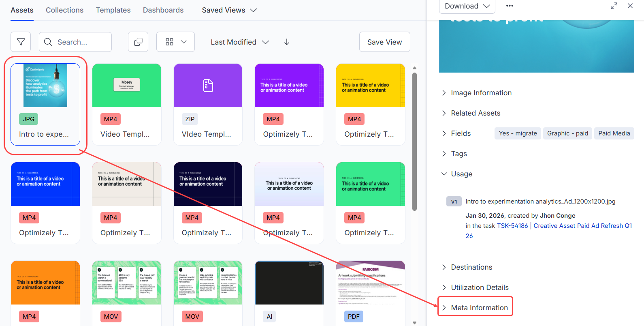Close the asset detail panel
Viewport: 644px width, 326px height.
click(630, 6)
